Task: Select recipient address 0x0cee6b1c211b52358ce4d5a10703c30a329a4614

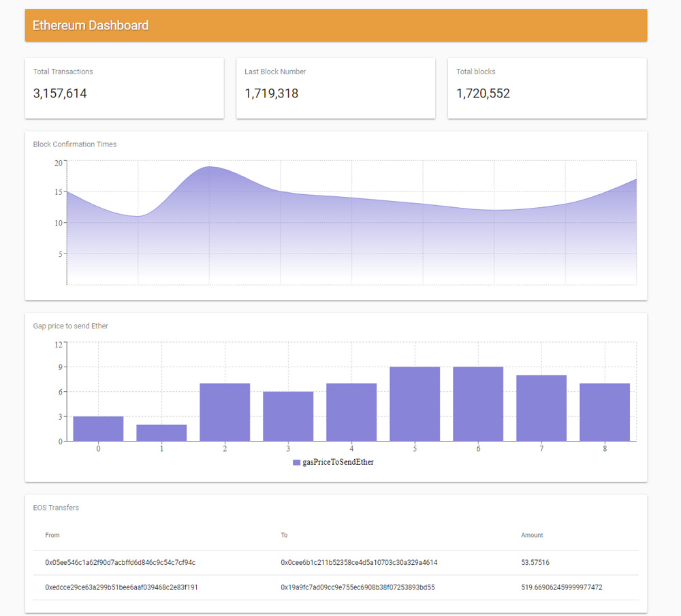Action: [359, 563]
